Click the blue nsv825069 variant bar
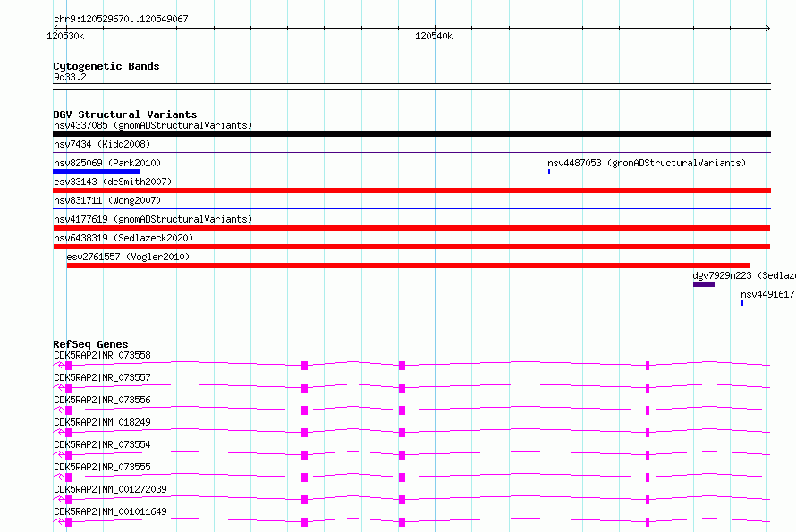Viewport: 796px width, 532px height. tap(96, 172)
